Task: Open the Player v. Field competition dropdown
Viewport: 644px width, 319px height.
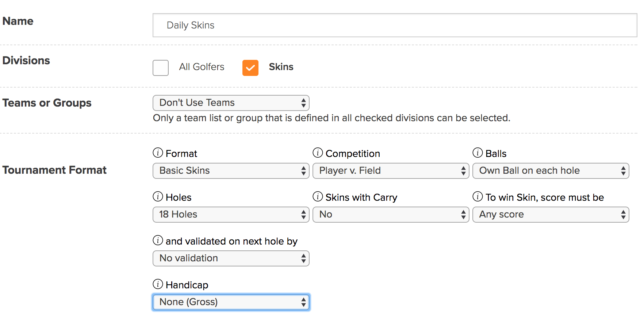Action: (x=391, y=171)
